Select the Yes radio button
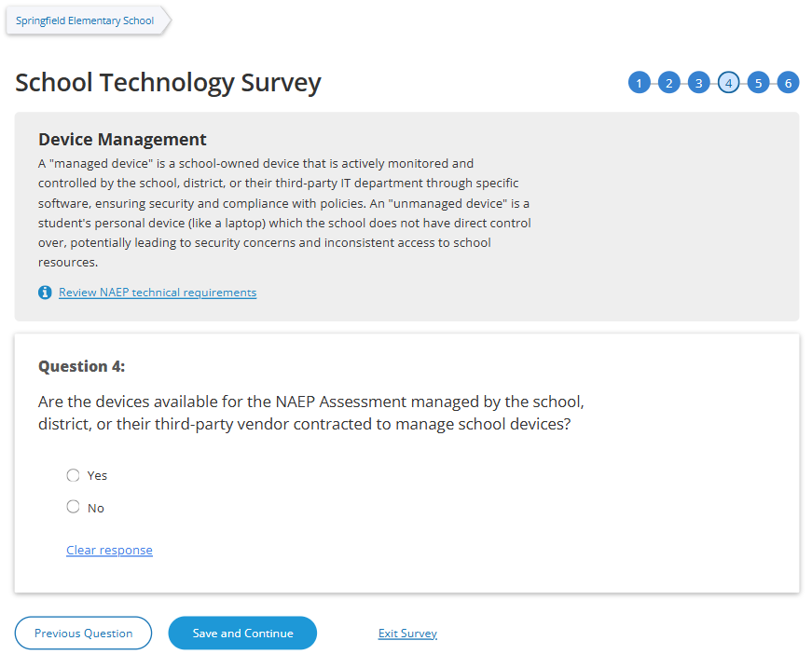This screenshot has height=668, width=812. point(74,475)
